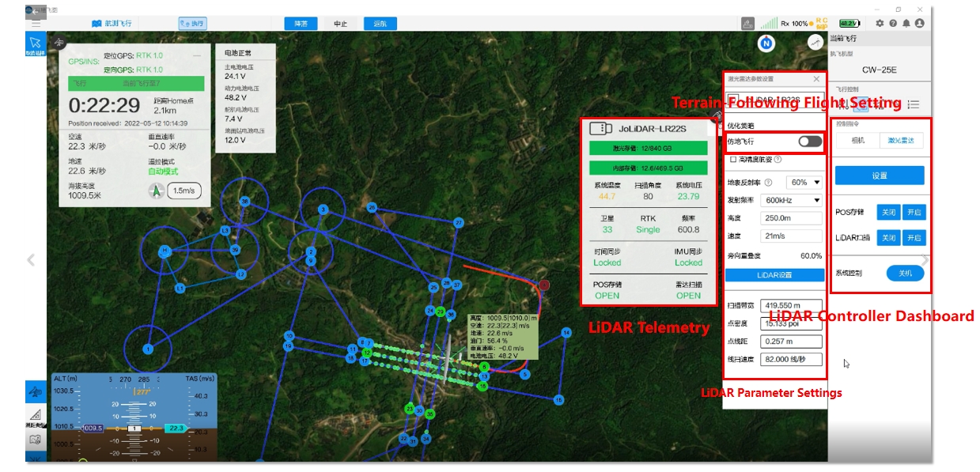Click the 降落 landing button
This screenshot has width=980, height=472.
[x=301, y=24]
